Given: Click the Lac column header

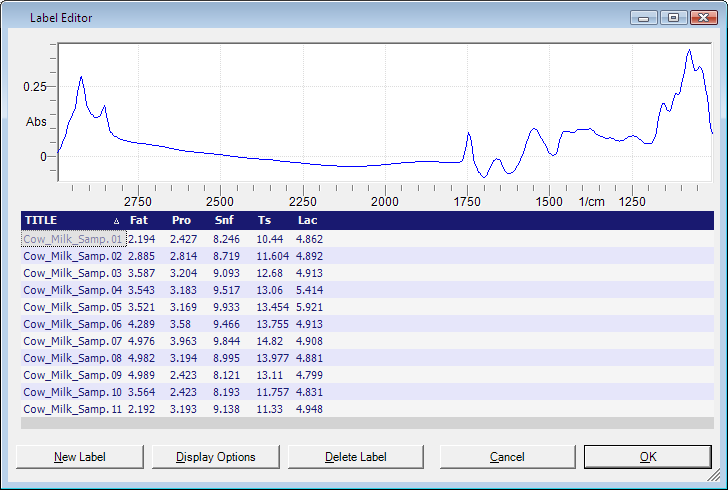Looking at the screenshot, I should pyautogui.click(x=307, y=220).
